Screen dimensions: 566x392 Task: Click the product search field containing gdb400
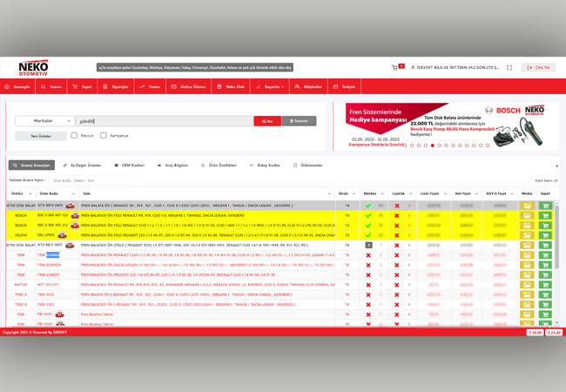pos(165,121)
